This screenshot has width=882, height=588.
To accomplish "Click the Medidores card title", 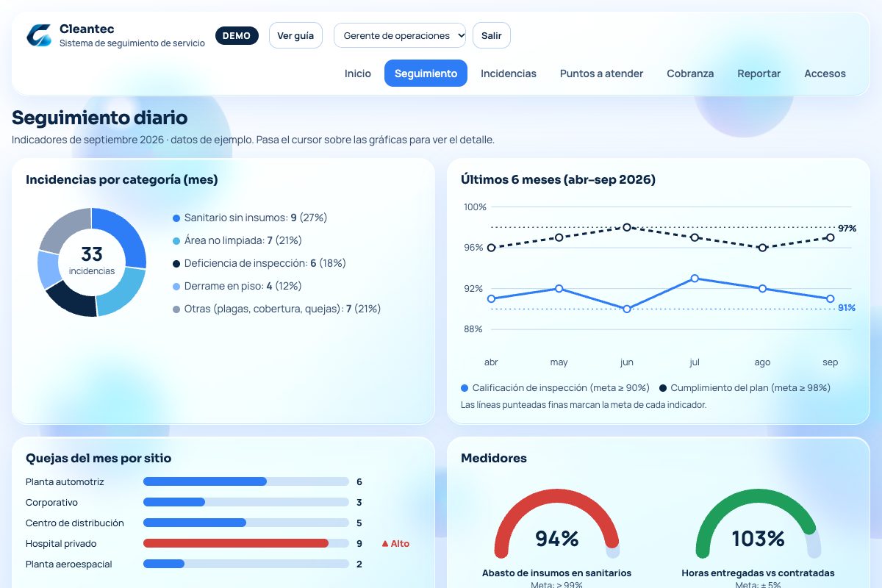I will pos(494,459).
